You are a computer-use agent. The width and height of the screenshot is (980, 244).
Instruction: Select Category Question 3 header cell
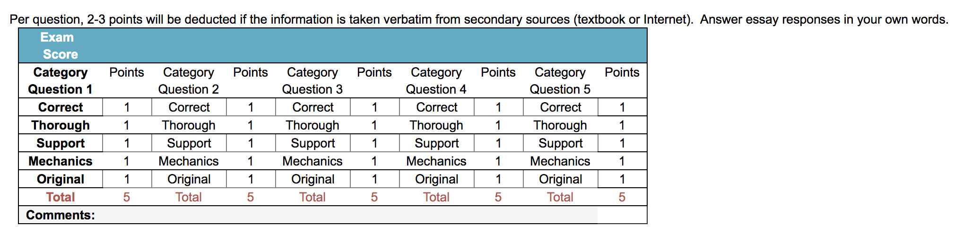click(312, 81)
